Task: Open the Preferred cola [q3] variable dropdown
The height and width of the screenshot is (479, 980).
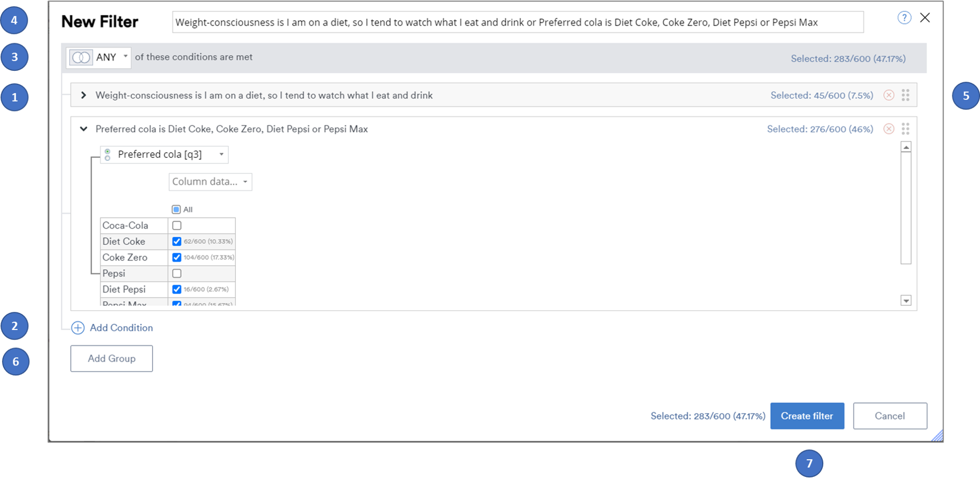Action: tap(165, 155)
